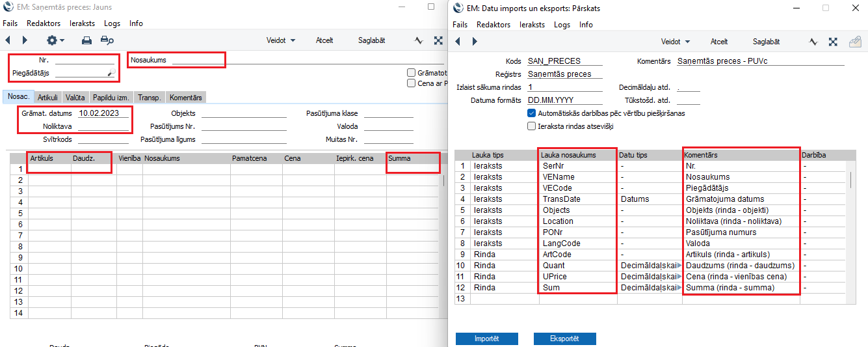The image size is (868, 347).
Task: Click vertical scrollbar of the field list table
Action: (x=851, y=179)
